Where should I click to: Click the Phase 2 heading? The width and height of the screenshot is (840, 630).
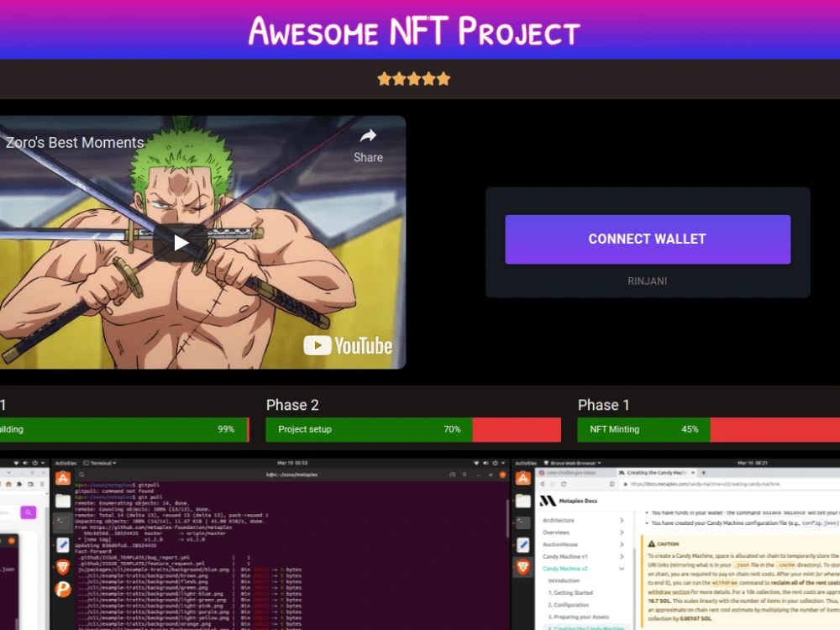coord(292,405)
